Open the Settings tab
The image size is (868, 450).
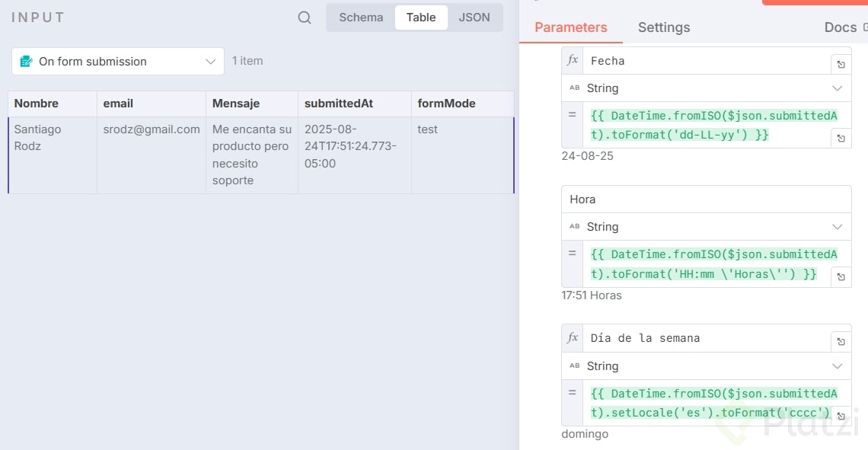pyautogui.click(x=664, y=27)
